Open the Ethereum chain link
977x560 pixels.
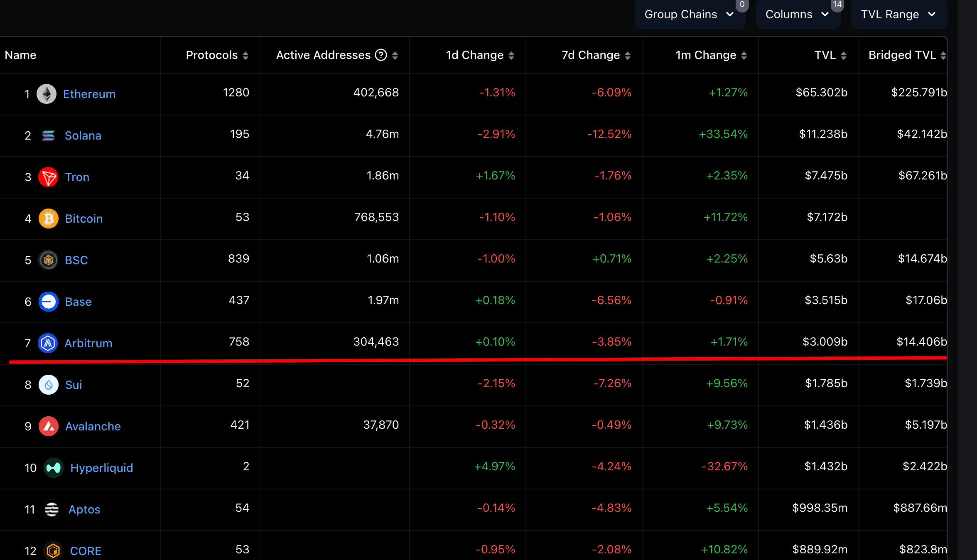point(89,94)
